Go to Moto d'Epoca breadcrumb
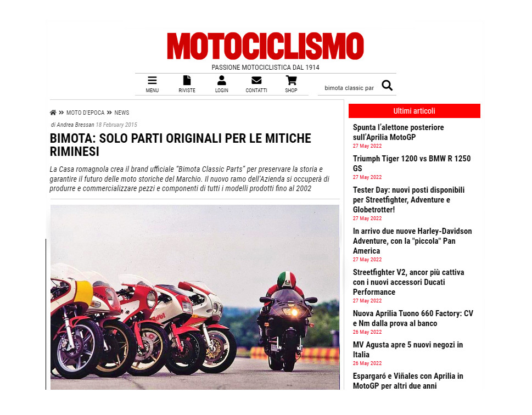Image resolution: width=532 pixels, height=415 pixels. [86, 113]
